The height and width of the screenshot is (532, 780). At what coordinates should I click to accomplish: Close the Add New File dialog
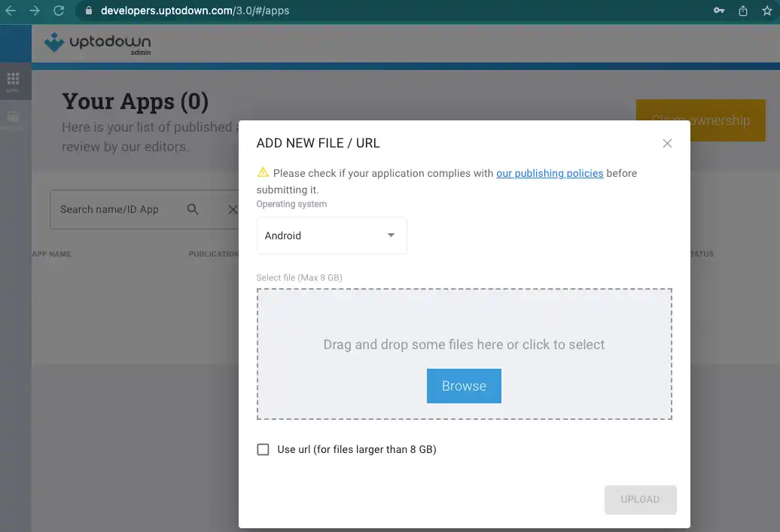pyautogui.click(x=667, y=143)
